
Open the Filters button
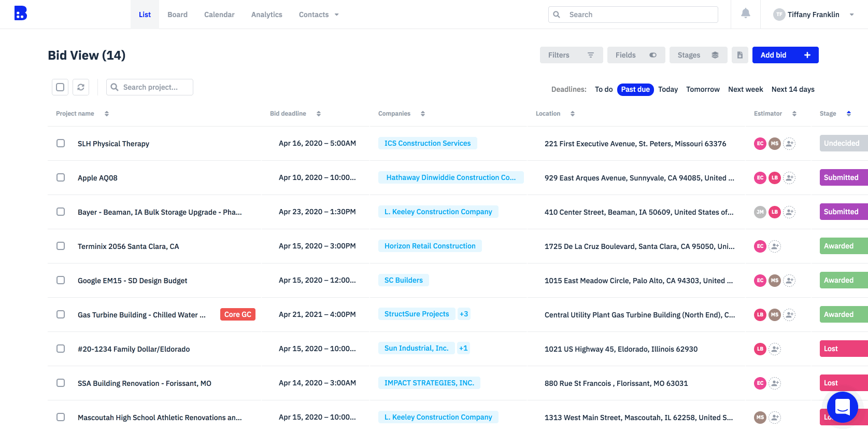(x=572, y=55)
